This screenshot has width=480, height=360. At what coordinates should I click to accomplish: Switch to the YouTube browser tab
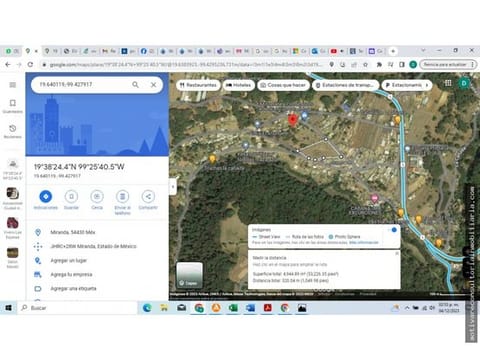point(337,51)
